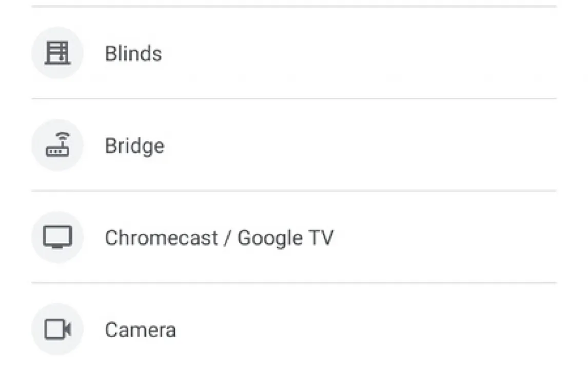Open the Chromecast / Google TV row
Viewport: 588px width, 367px height.
point(294,237)
